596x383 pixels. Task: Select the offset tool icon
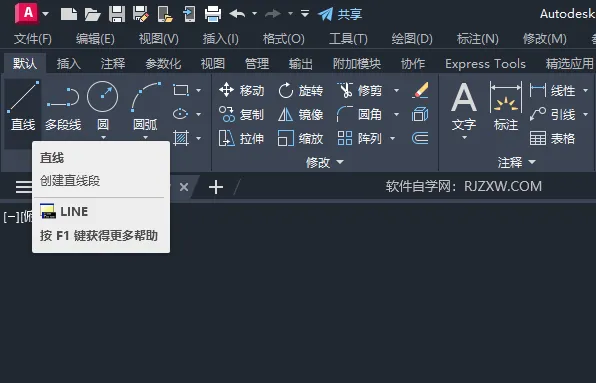(420, 138)
